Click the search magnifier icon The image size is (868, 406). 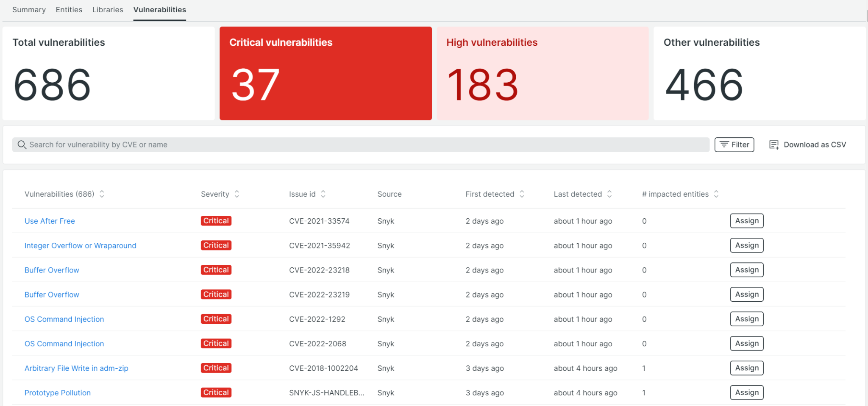pyautogui.click(x=22, y=145)
